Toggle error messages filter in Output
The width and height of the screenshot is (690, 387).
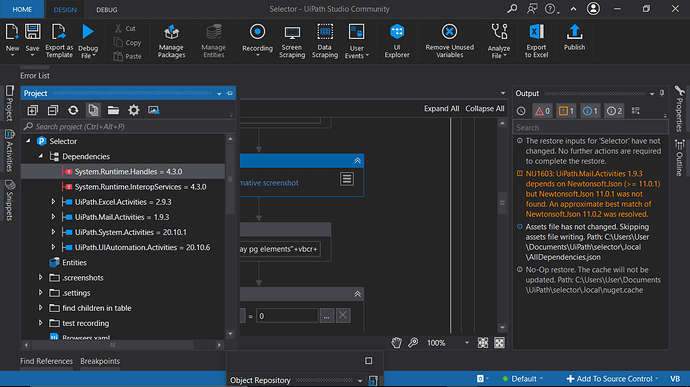point(542,111)
